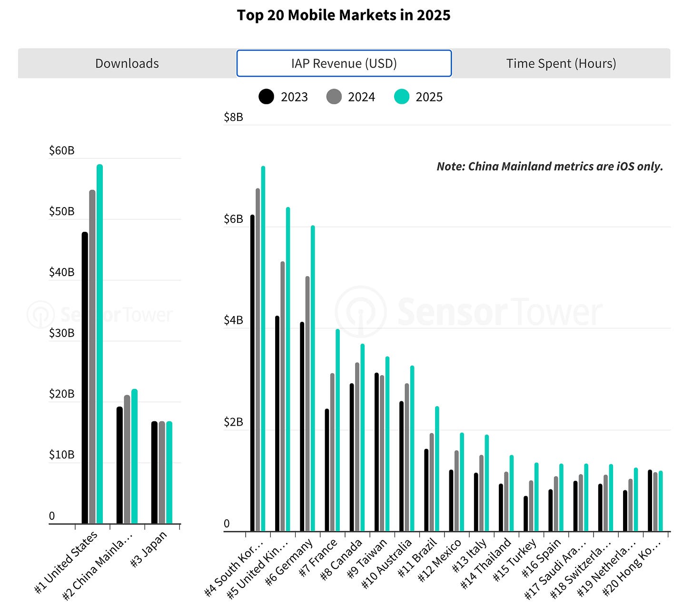This screenshot has height=616, width=693.
Task: Click the Germany 2024 gray bar
Action: 307,404
